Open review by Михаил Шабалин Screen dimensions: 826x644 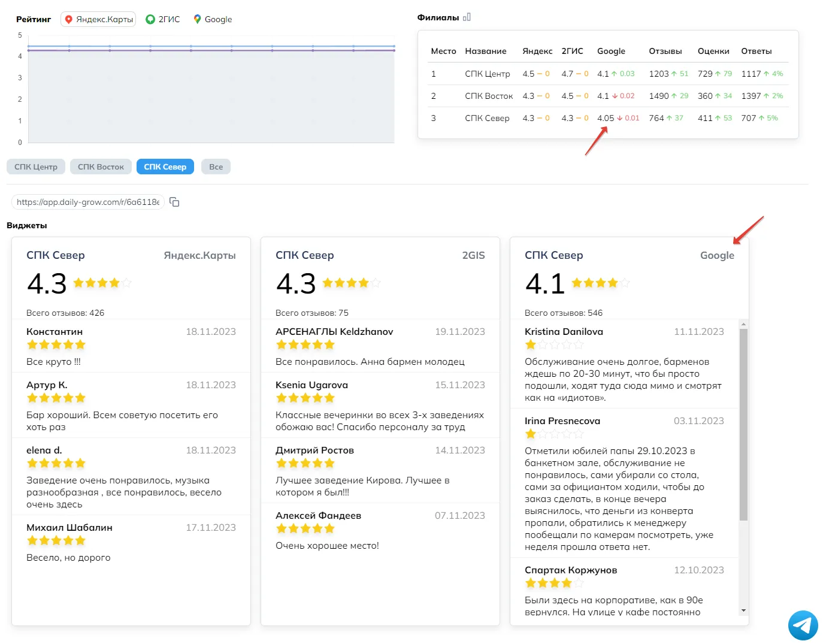(x=131, y=542)
